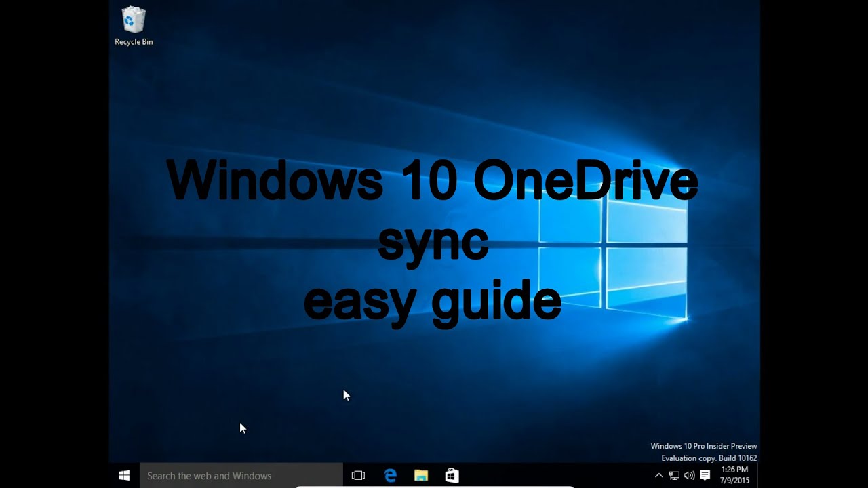Click the Show desktop strip at the taskbar end
This screenshot has width=868, height=488.
tap(758, 476)
